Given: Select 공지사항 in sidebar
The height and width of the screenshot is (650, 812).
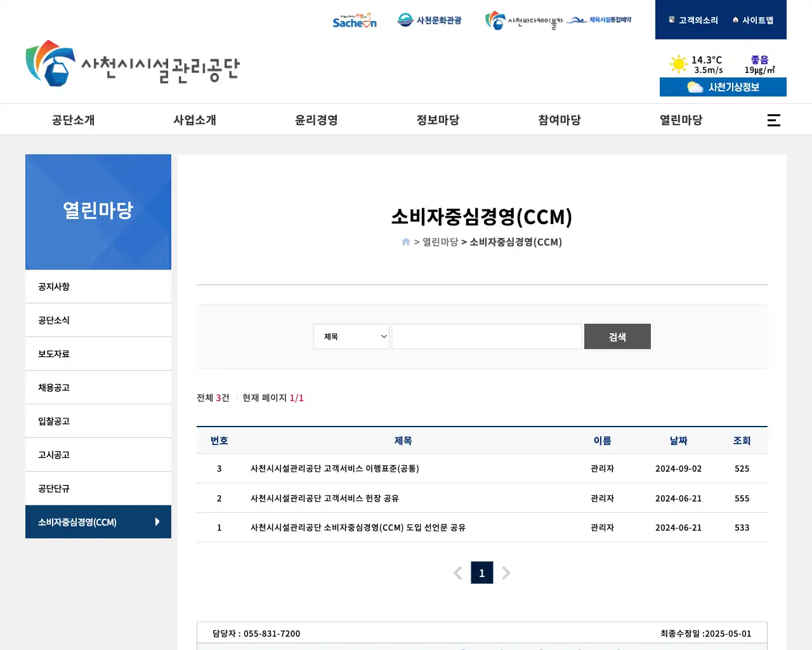Looking at the screenshot, I should [x=98, y=286].
